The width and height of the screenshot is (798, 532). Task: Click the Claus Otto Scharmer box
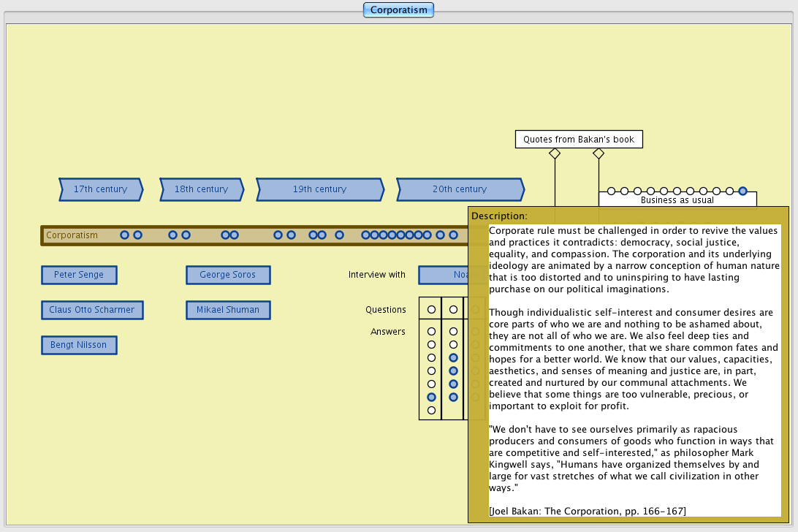tap(92, 310)
